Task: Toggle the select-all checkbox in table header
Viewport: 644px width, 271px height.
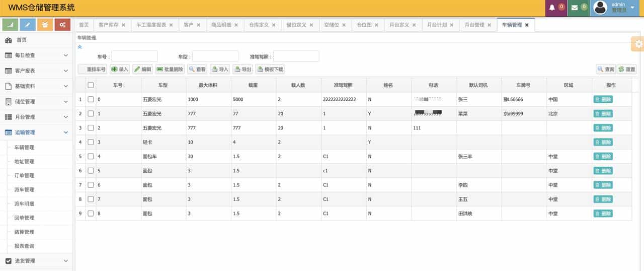Action: point(91,85)
